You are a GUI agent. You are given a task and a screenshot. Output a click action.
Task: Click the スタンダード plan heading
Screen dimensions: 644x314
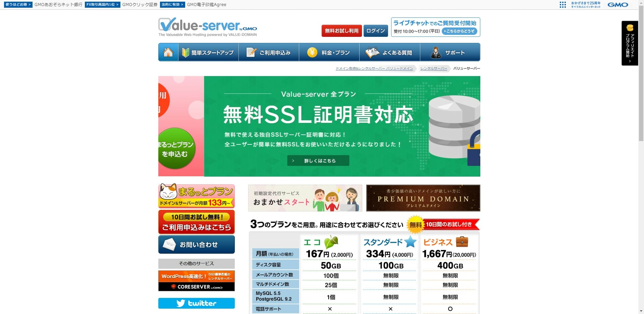click(x=383, y=242)
